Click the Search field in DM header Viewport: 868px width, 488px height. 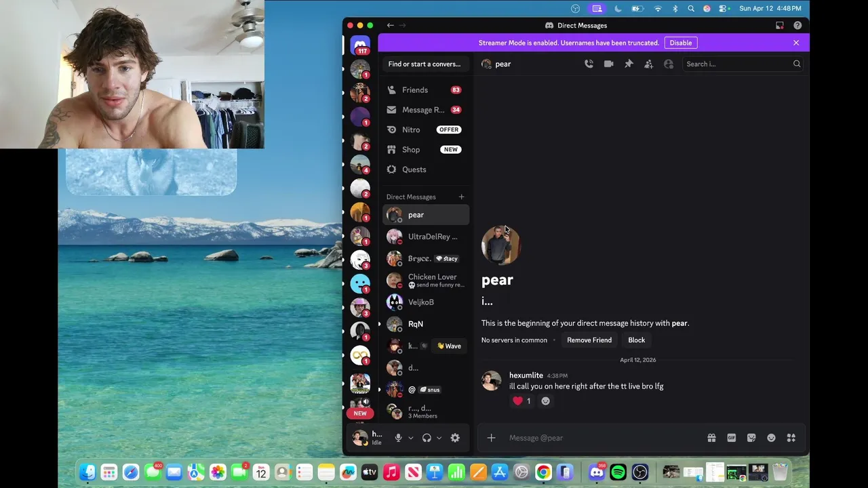pos(743,64)
